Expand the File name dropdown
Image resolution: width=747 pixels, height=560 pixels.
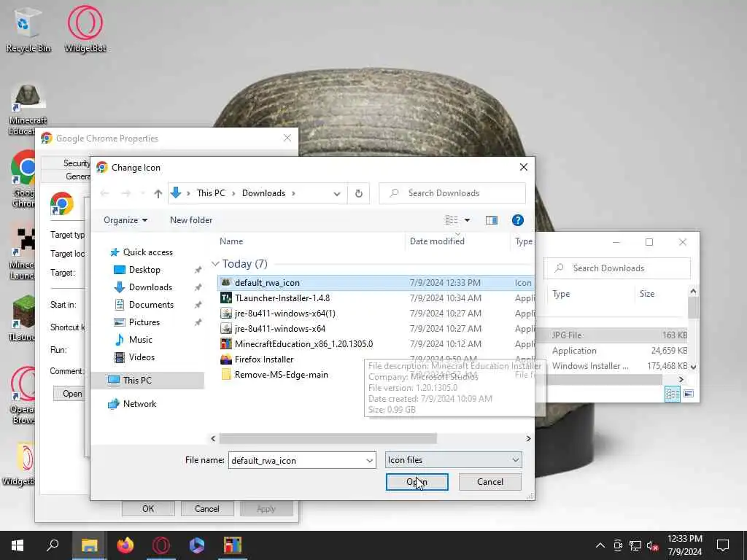pyautogui.click(x=369, y=461)
